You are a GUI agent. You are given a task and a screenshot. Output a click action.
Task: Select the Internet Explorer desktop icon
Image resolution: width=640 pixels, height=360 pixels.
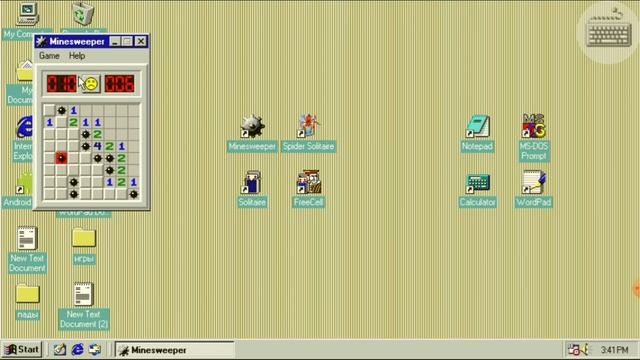(24, 127)
